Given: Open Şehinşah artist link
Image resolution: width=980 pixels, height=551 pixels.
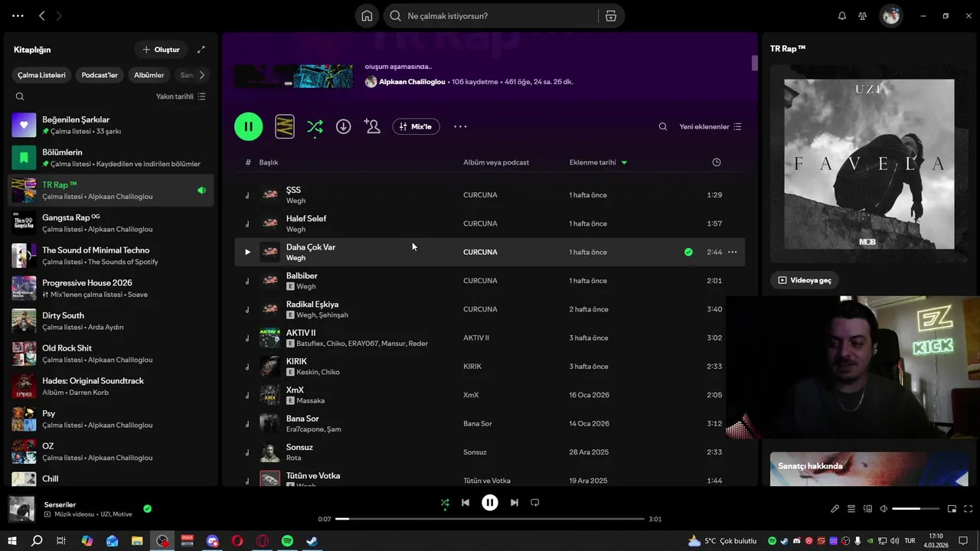Looking at the screenshot, I should pyautogui.click(x=334, y=315).
